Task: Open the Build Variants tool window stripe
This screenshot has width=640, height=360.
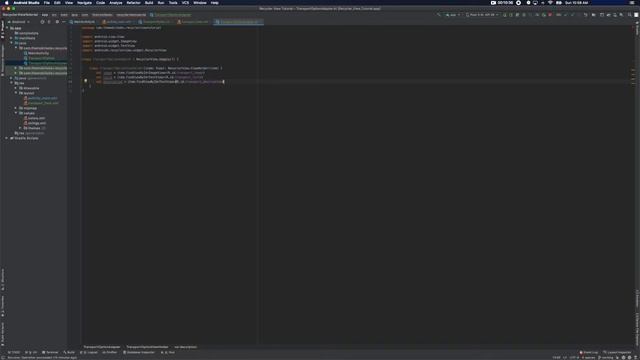Action: pos(2,335)
